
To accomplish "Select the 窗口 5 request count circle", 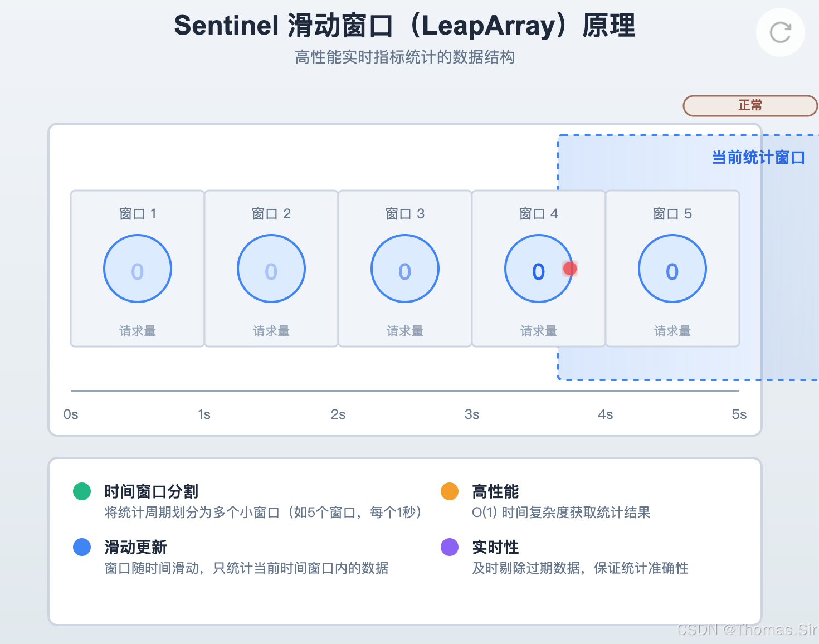I will click(x=672, y=269).
